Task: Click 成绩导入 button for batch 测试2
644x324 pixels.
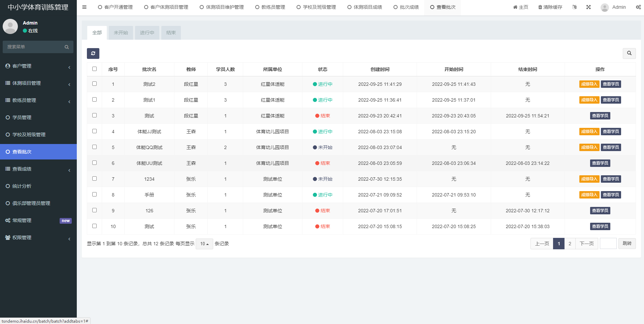Action: [x=589, y=84]
